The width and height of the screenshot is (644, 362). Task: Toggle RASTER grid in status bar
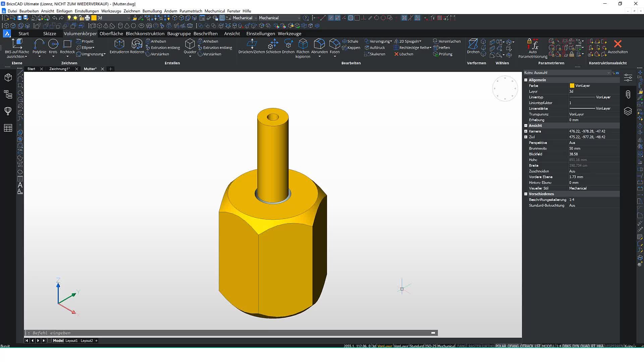coord(475,346)
